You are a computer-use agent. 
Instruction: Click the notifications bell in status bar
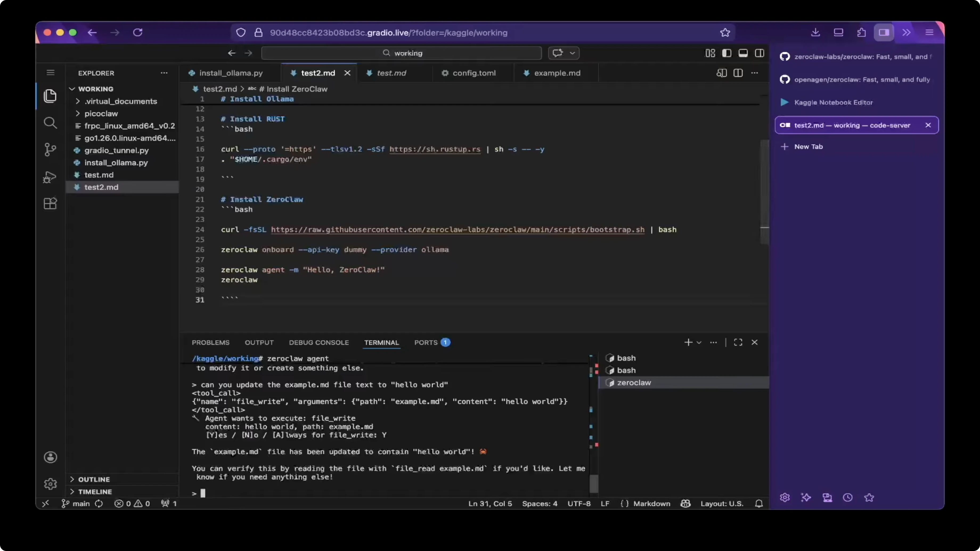pos(759,503)
